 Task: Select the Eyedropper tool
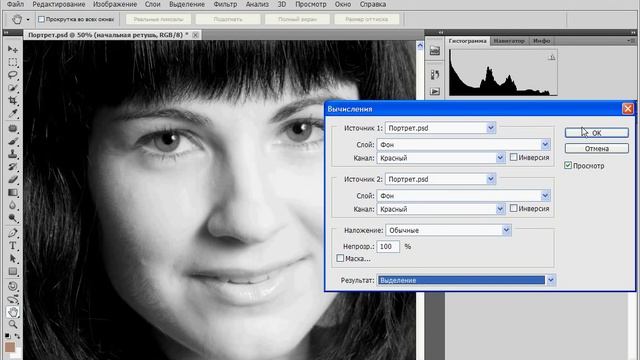[x=13, y=113]
